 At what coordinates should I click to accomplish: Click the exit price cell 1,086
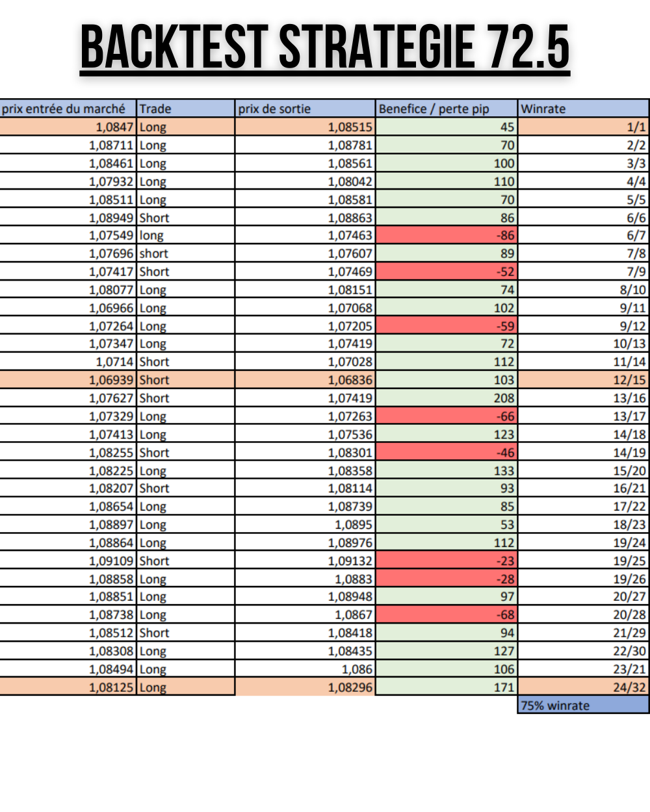pos(304,669)
